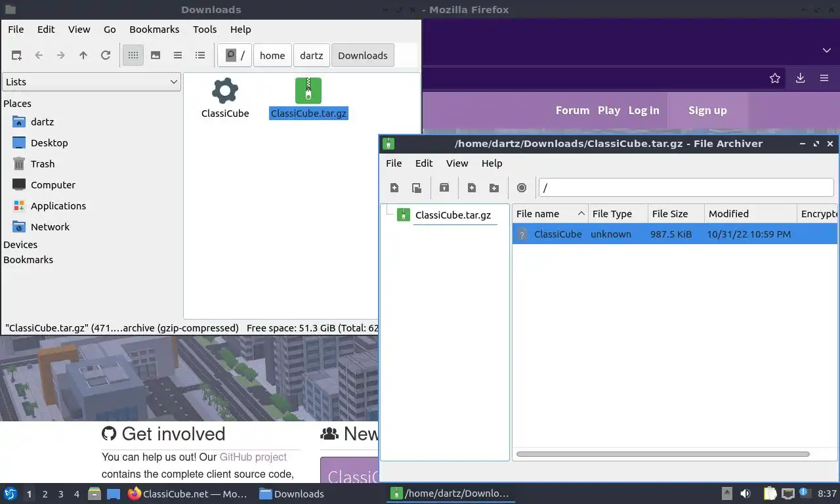The height and width of the screenshot is (504, 840).
Task: Click Log in link on ClassiCube website
Action: [644, 110]
